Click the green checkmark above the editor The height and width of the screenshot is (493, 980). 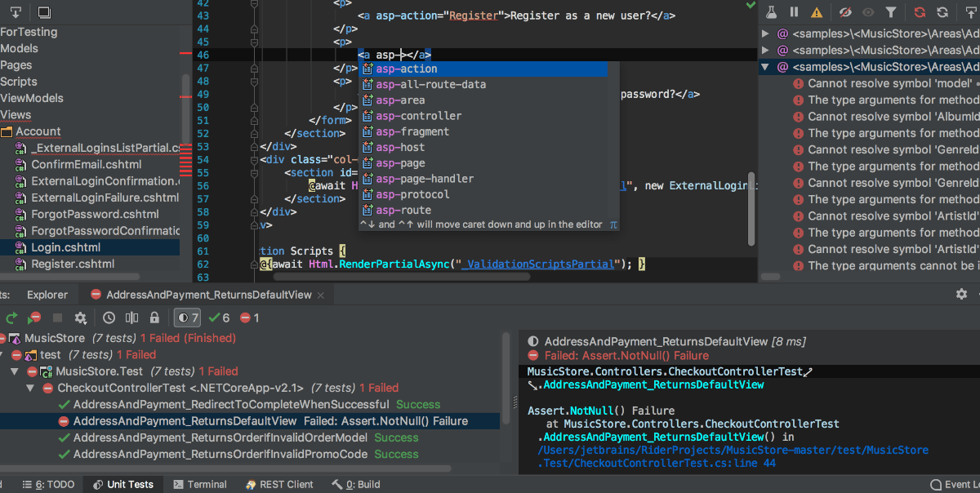[751, 5]
